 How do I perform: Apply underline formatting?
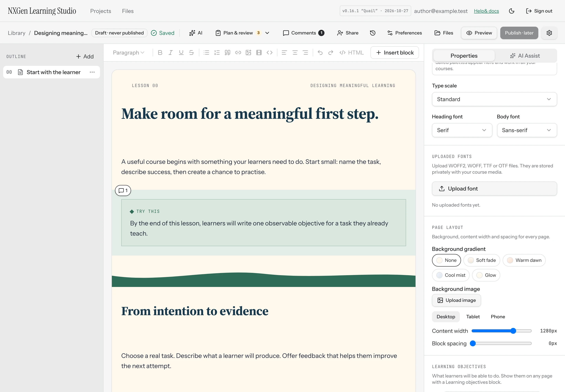point(181,53)
